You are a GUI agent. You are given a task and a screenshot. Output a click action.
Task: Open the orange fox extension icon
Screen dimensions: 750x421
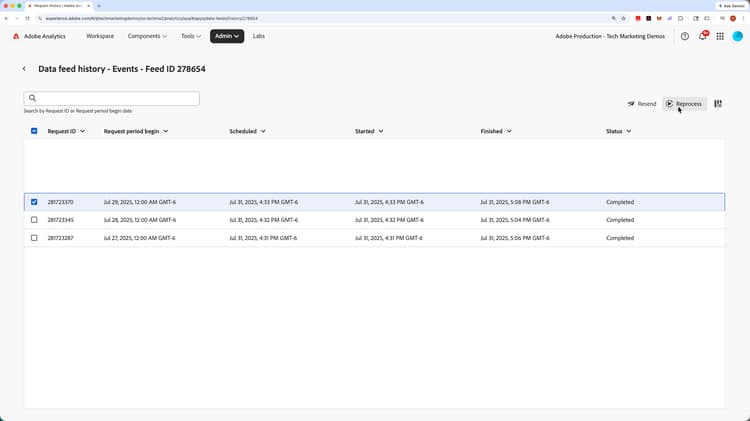(659, 18)
